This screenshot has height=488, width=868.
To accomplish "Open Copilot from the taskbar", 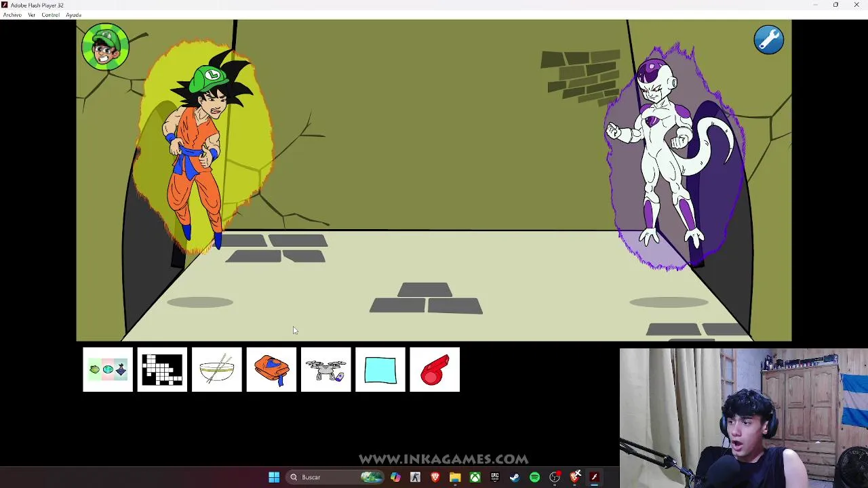I will [395, 477].
